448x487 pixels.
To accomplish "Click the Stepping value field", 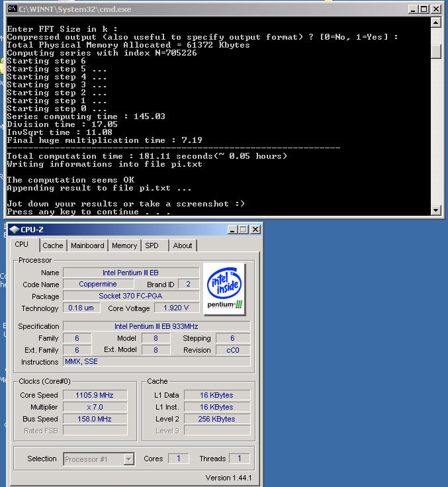I will (233, 338).
